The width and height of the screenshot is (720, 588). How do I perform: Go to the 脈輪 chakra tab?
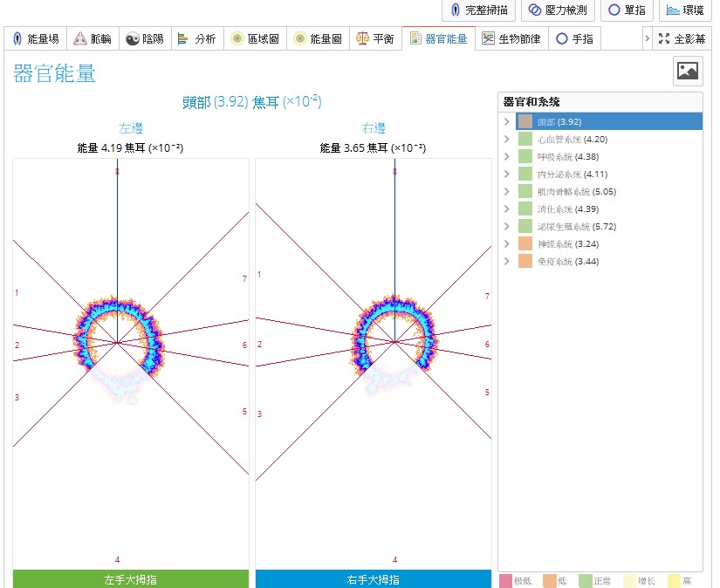(93, 39)
